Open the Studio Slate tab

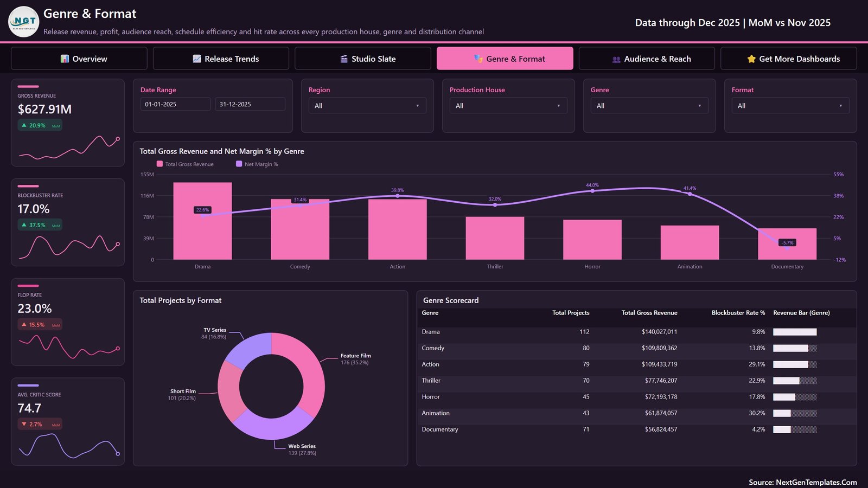(x=363, y=59)
